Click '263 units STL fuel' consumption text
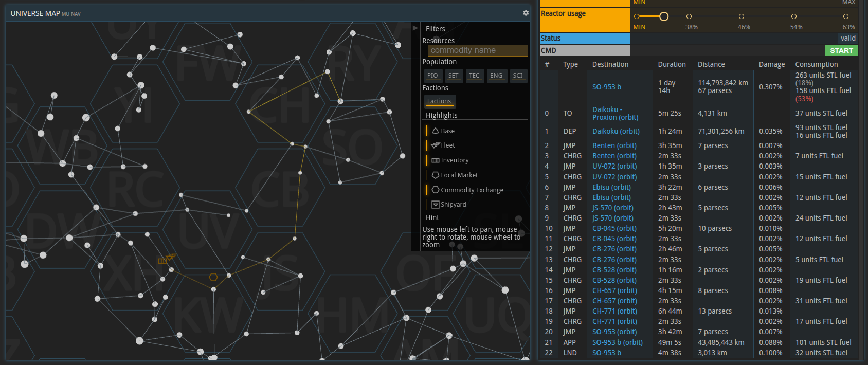This screenshot has height=365, width=868. coord(823,75)
